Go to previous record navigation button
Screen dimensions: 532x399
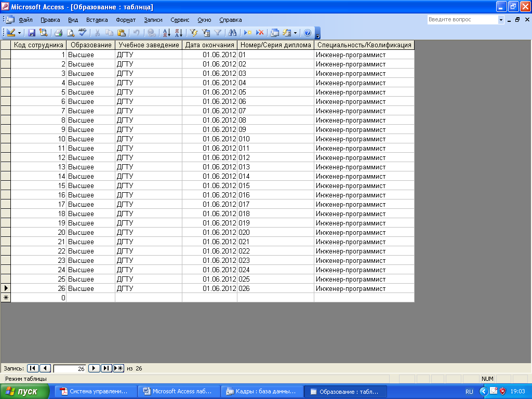(45, 368)
